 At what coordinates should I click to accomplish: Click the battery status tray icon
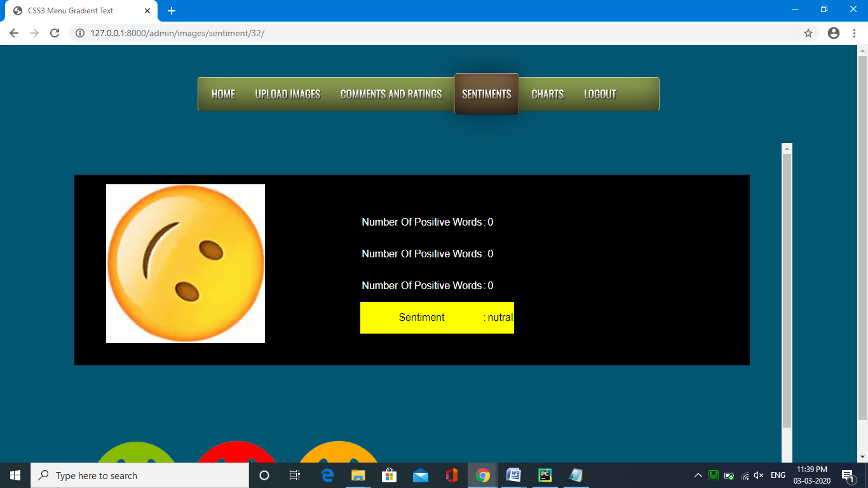point(729,475)
